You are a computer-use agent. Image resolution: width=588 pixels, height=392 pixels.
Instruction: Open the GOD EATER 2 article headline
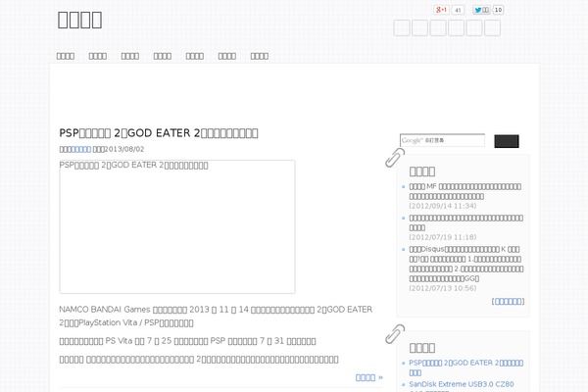click(x=159, y=133)
